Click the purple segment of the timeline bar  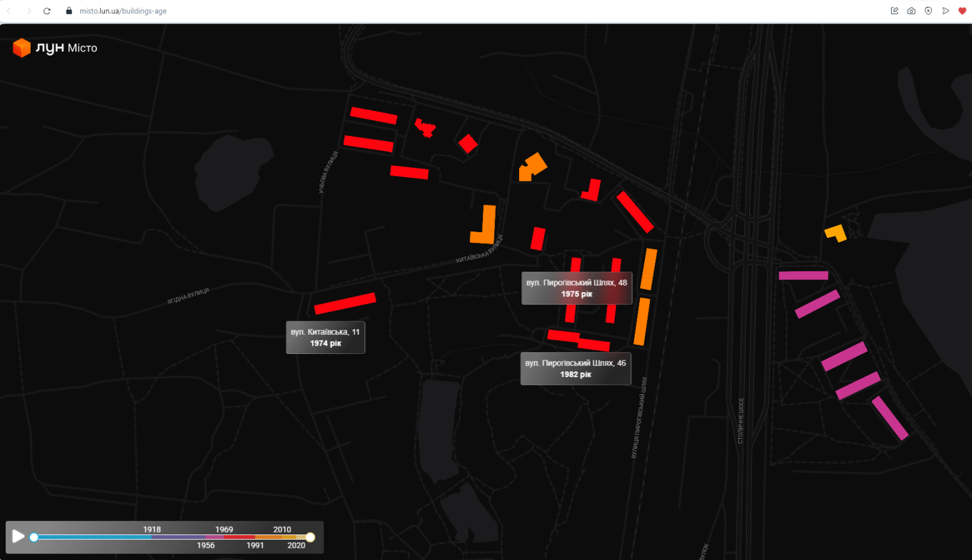(x=185, y=537)
